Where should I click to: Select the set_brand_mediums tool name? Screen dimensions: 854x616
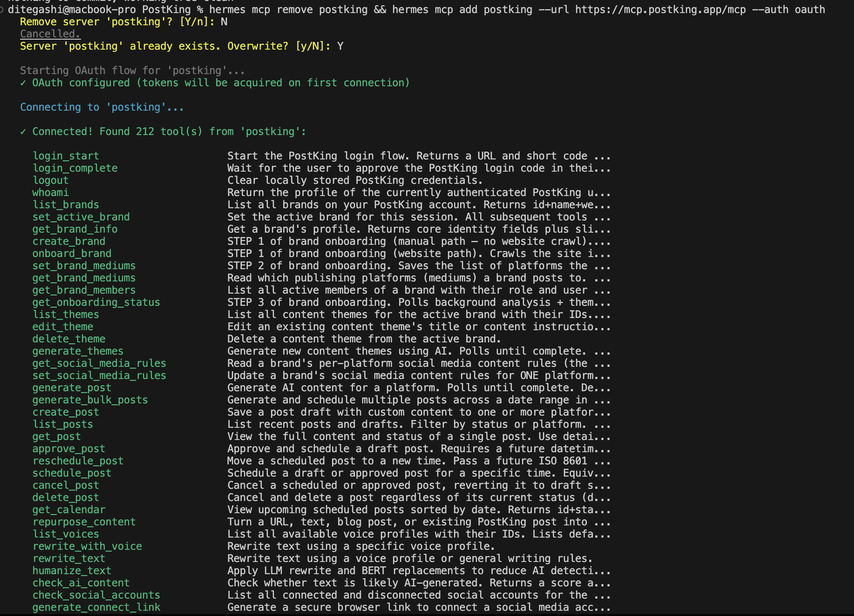(x=84, y=266)
